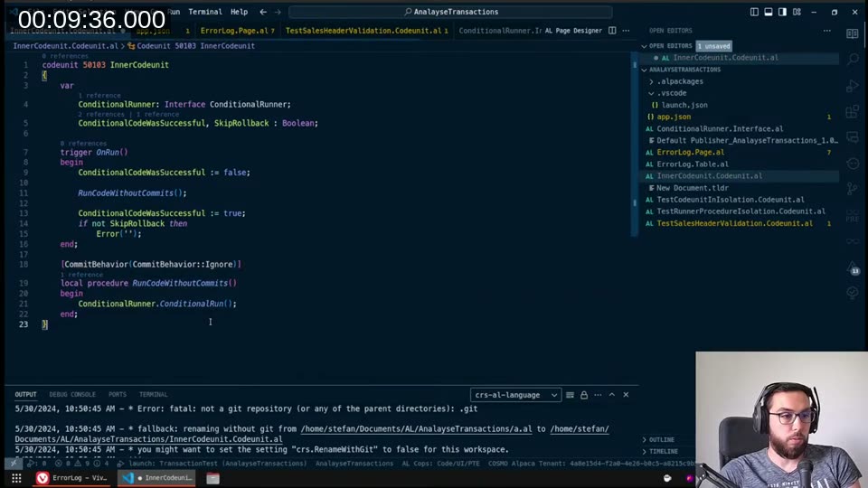Click the clear output list icon
The height and width of the screenshot is (488, 868).
[570, 395]
